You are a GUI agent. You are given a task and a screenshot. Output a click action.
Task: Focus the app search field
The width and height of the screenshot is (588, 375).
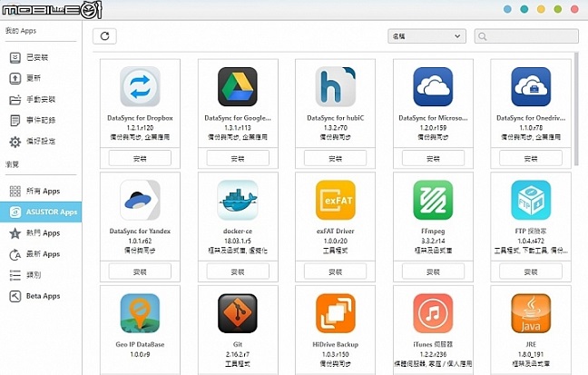coord(526,36)
